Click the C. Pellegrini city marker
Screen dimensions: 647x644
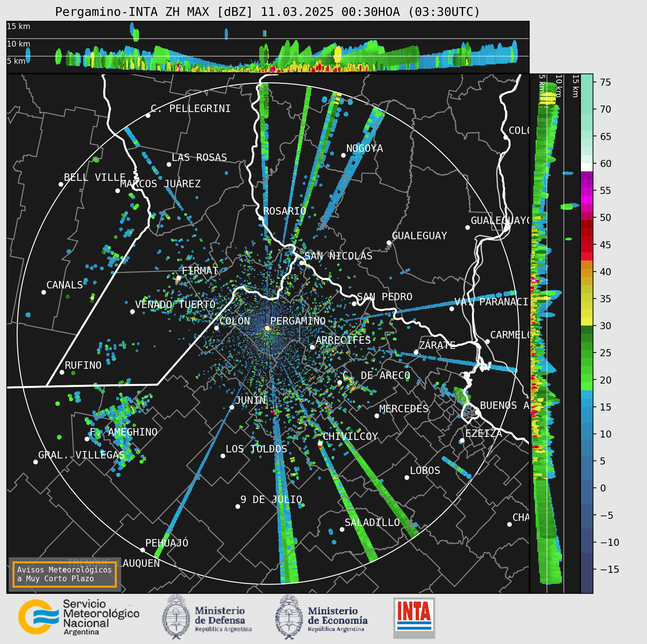pyautogui.click(x=148, y=116)
